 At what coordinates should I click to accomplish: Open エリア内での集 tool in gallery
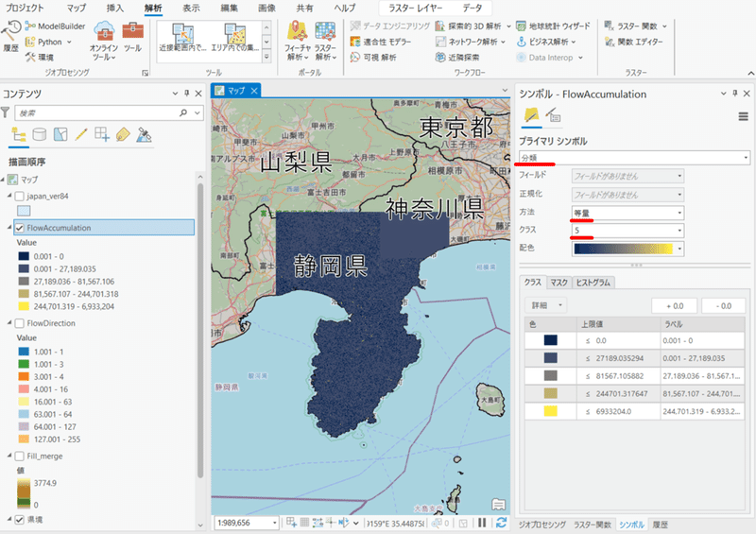pos(235,37)
